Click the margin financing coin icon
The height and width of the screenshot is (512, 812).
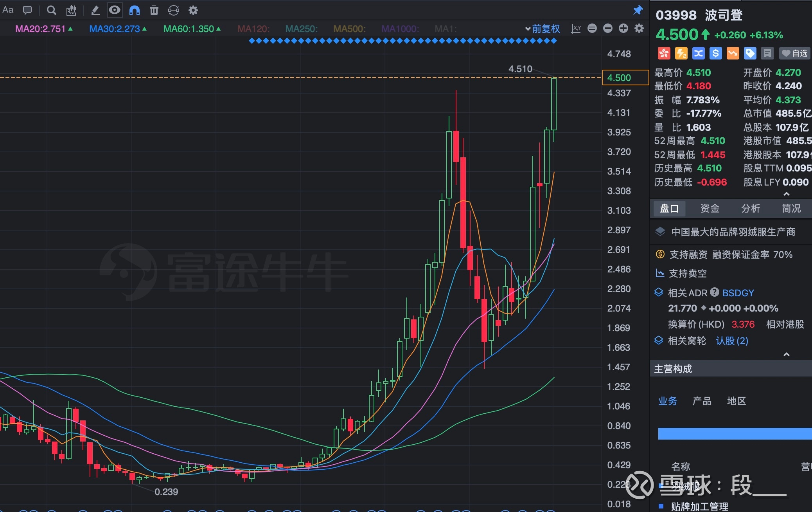coord(660,254)
